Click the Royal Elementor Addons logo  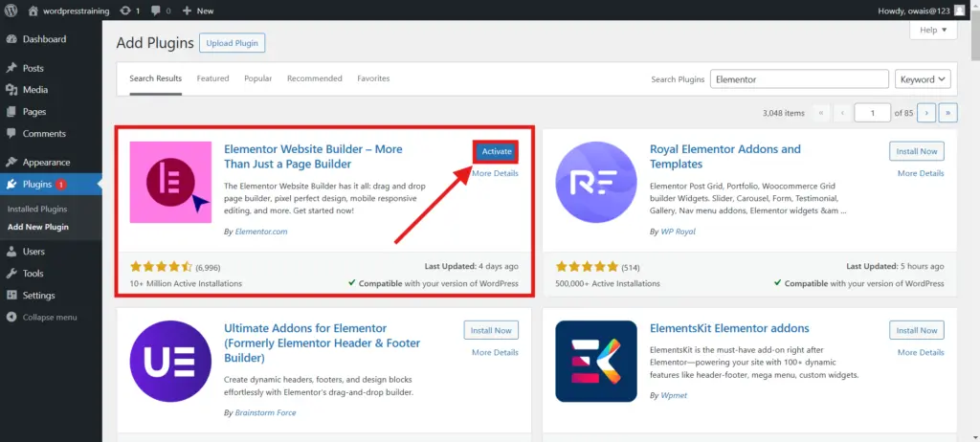pos(596,182)
